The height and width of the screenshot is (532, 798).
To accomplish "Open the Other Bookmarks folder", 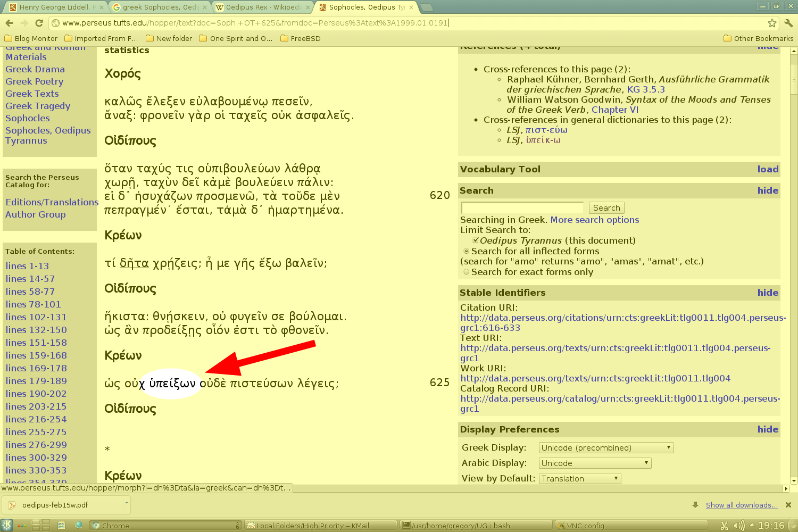I will point(758,38).
